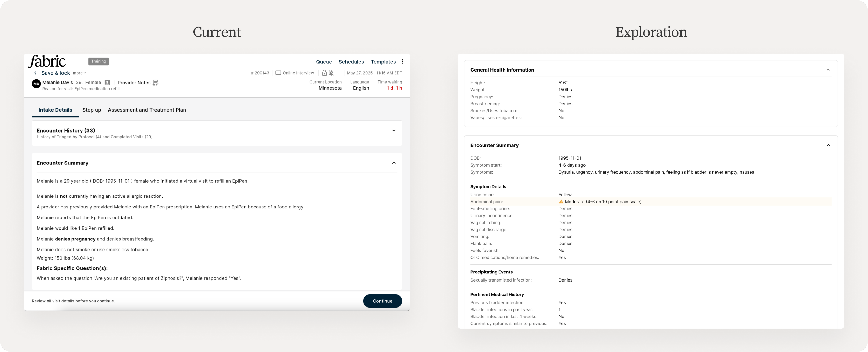Screen dimensions: 868x352
Task: Click the fabric logo
Action: (x=47, y=62)
